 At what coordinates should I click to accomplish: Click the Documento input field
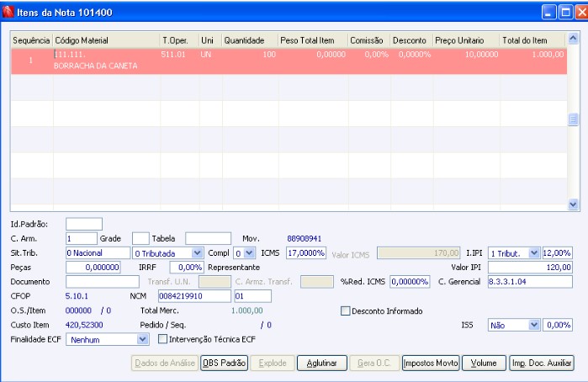tap(103, 281)
